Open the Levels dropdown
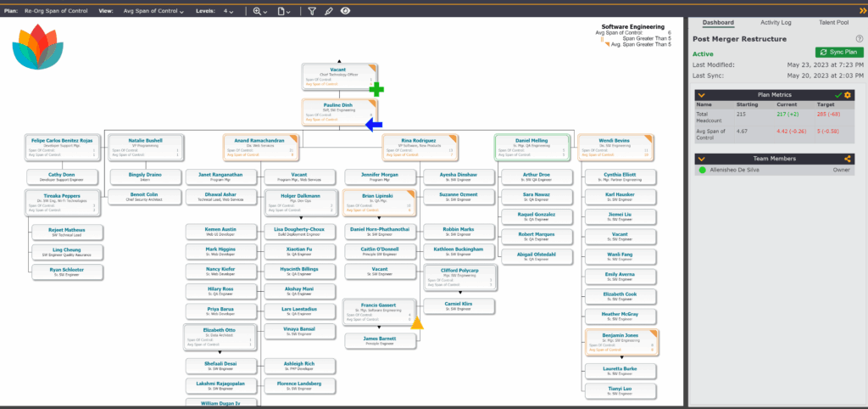 tap(230, 11)
